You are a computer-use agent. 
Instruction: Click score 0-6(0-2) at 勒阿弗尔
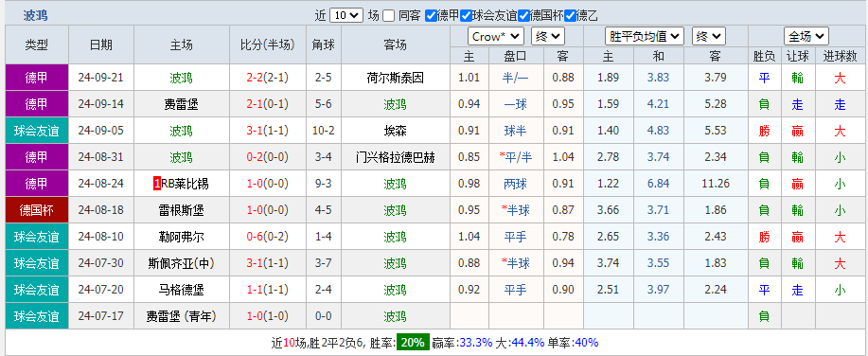tap(268, 237)
